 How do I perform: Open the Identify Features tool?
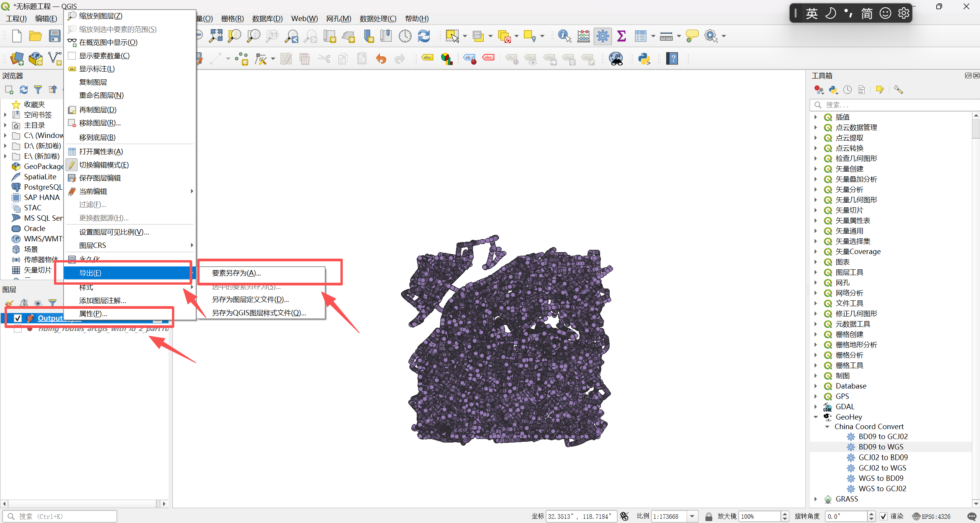coord(564,36)
